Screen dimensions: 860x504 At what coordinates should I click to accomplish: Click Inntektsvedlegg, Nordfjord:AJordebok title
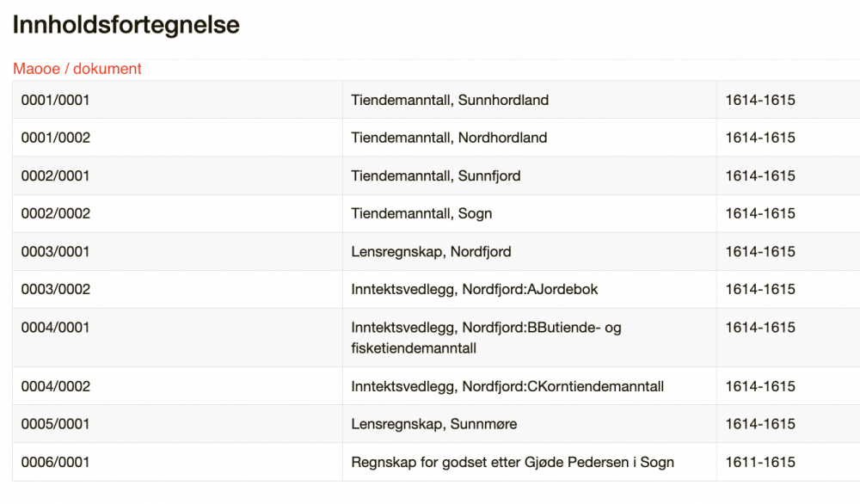pos(475,289)
